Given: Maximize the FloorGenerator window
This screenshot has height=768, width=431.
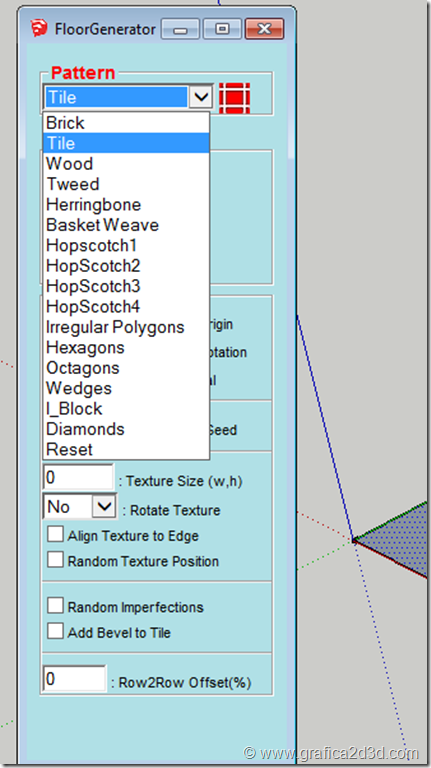Looking at the screenshot, I should point(222,29).
